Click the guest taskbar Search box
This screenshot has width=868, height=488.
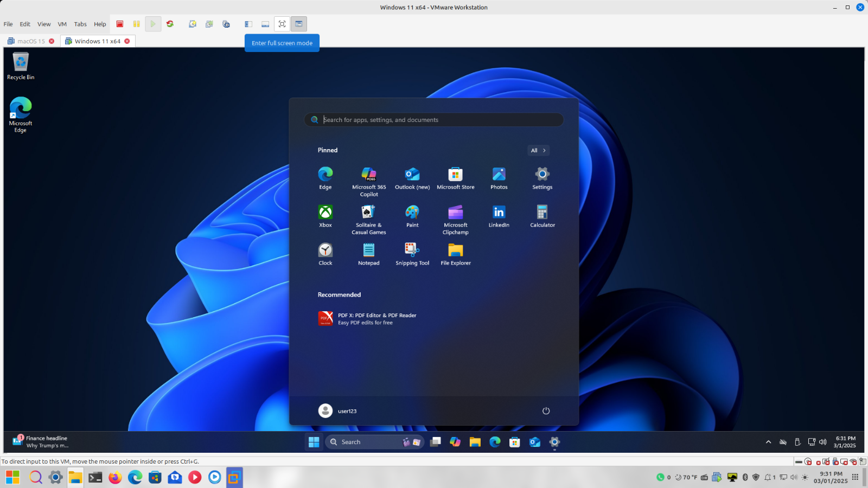coord(374,442)
